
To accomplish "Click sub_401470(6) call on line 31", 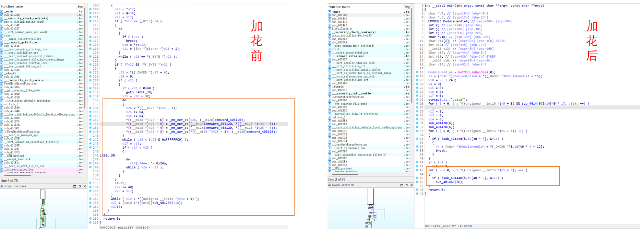I will (441, 123).
